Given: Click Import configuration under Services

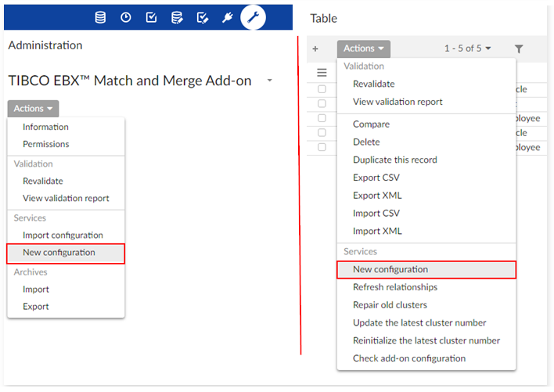Looking at the screenshot, I should [x=63, y=236].
